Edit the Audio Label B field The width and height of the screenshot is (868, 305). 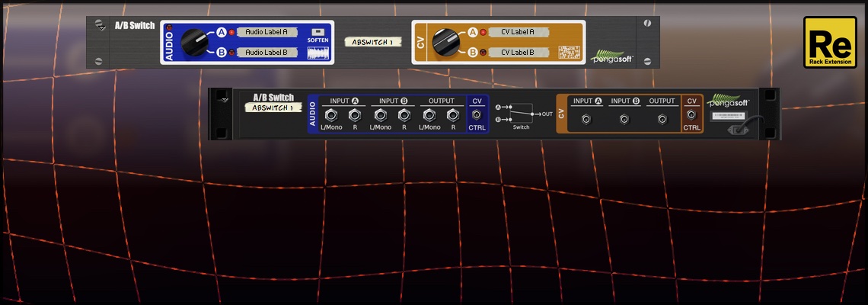pos(266,53)
